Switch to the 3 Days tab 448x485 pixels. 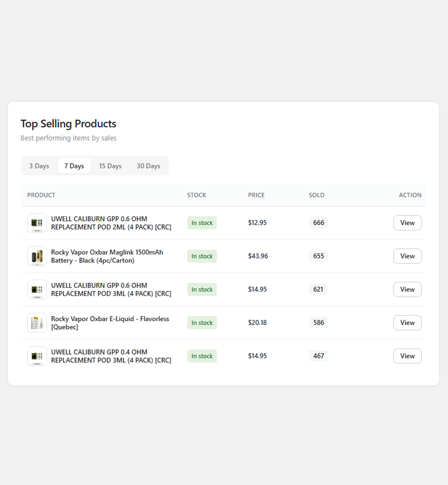click(39, 166)
